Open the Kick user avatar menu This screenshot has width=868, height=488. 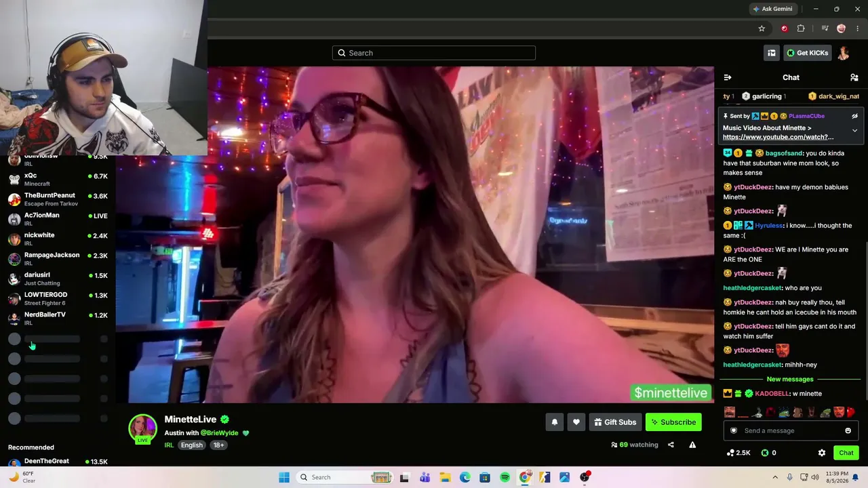coord(844,53)
